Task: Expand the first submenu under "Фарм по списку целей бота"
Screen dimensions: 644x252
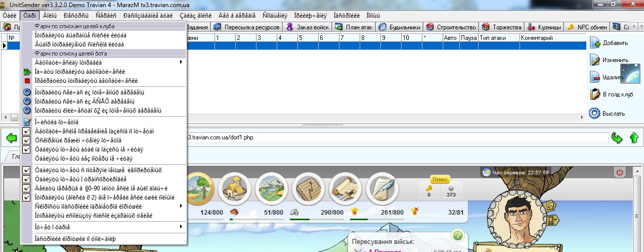Action: point(101,63)
